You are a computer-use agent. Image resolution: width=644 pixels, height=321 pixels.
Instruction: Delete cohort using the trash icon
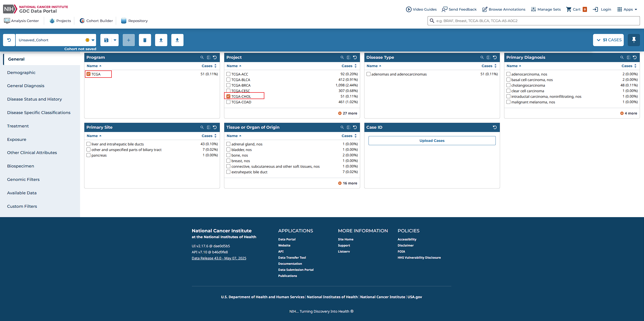(x=145, y=40)
